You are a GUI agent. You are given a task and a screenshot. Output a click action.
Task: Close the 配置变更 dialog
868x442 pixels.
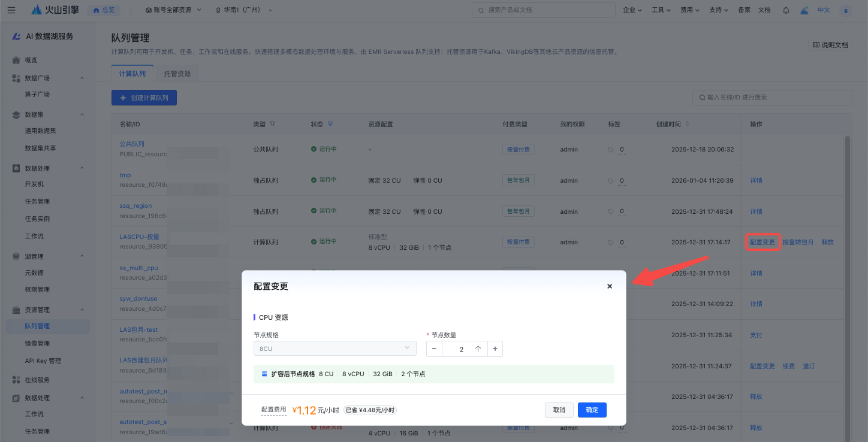coord(610,286)
